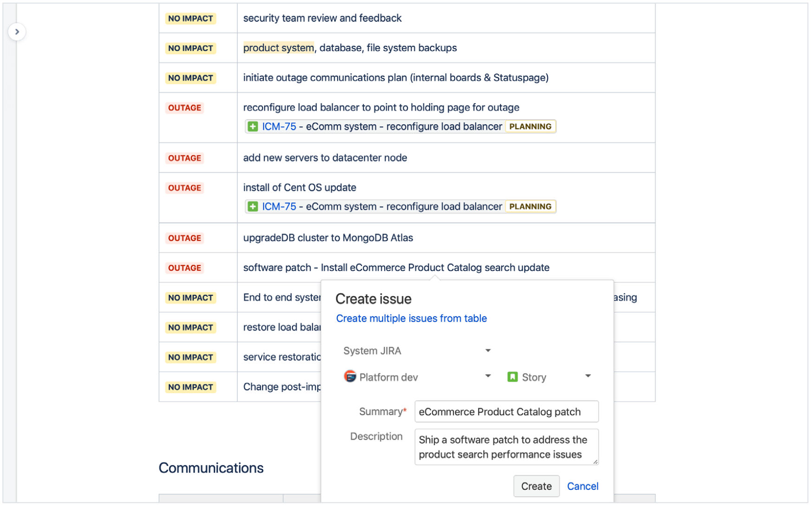This screenshot has height=506, width=812.
Task: Click the Create button
Action: pyautogui.click(x=536, y=486)
